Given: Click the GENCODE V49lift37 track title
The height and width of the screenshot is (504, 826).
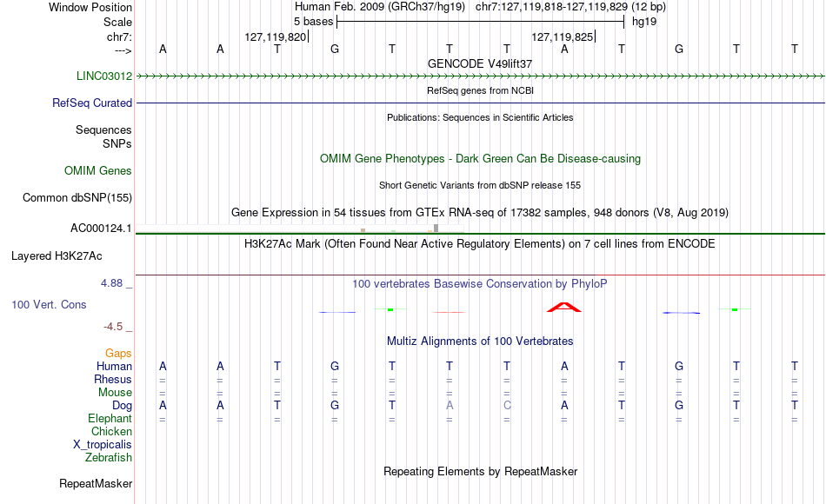Looking at the screenshot, I should [480, 63].
